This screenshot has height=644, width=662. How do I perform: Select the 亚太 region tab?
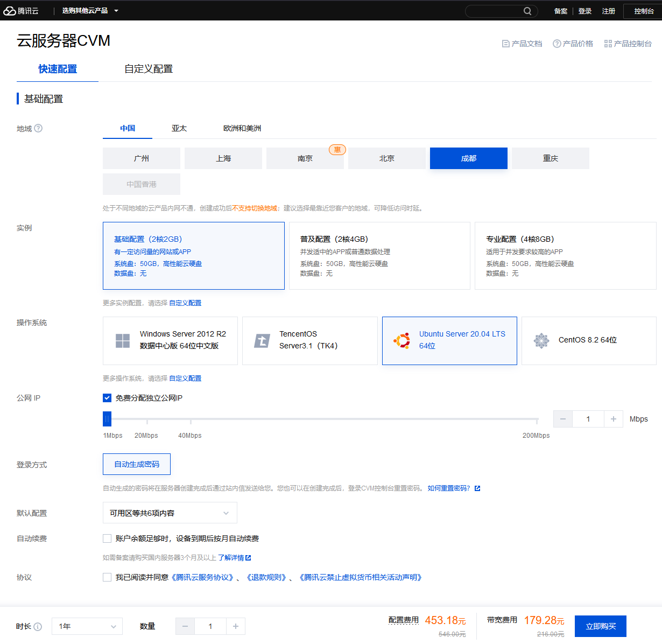coord(179,128)
